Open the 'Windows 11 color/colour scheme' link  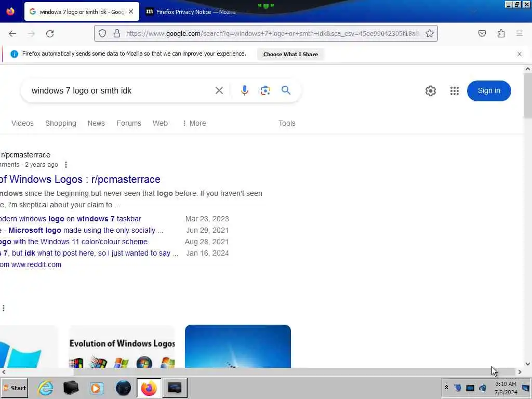74,242
